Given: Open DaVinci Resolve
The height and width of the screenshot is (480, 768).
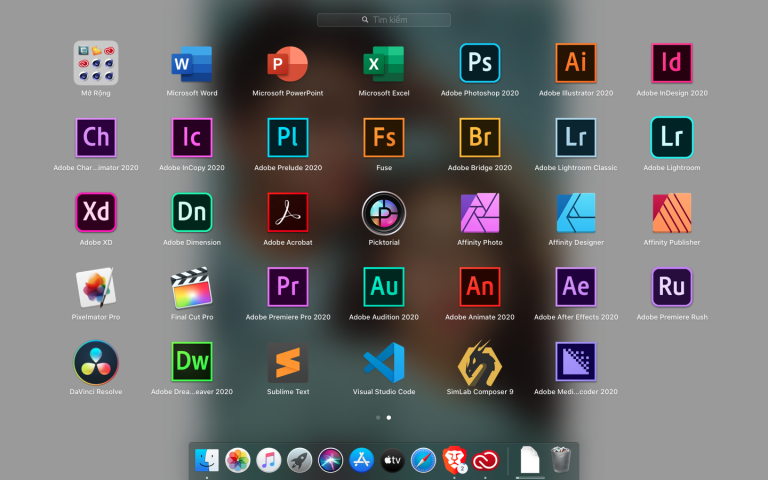Looking at the screenshot, I should point(96,362).
